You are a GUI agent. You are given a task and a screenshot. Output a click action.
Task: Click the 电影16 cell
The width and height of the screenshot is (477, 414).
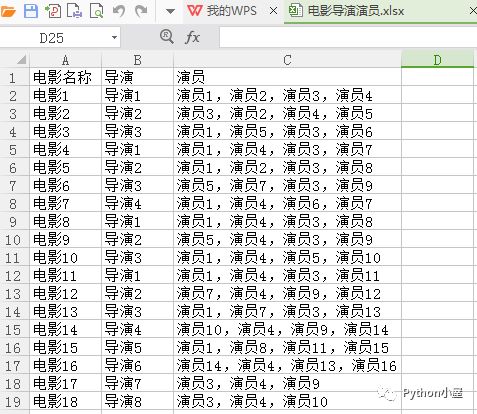coord(65,366)
